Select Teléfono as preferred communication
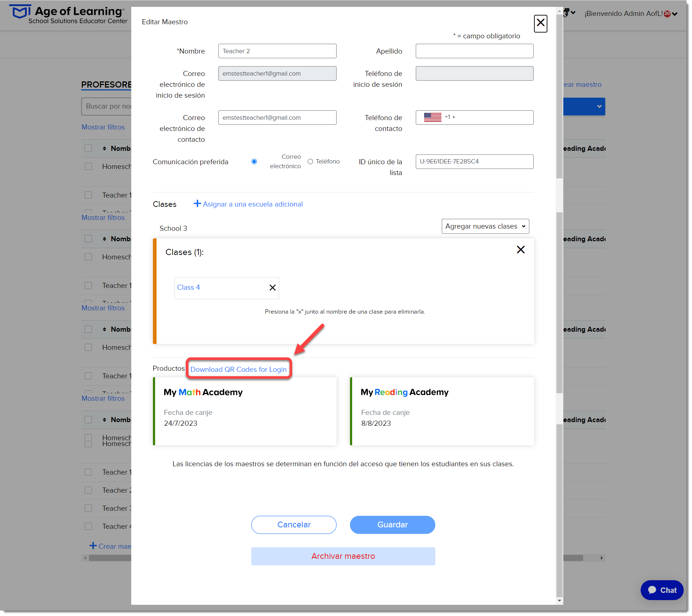The width and height of the screenshot is (692, 616). 310,162
